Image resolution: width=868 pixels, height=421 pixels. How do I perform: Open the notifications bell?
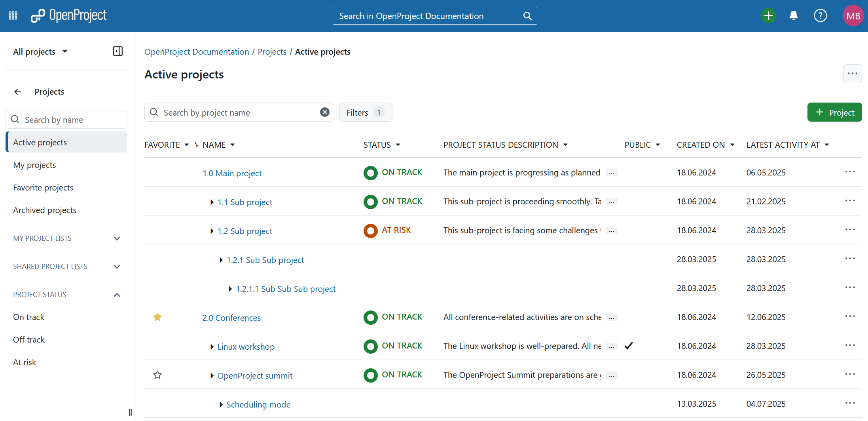click(793, 16)
